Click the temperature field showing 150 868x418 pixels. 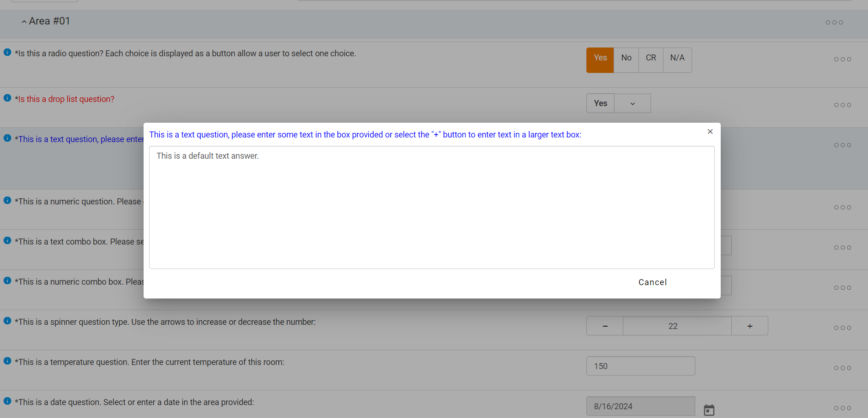(641, 366)
